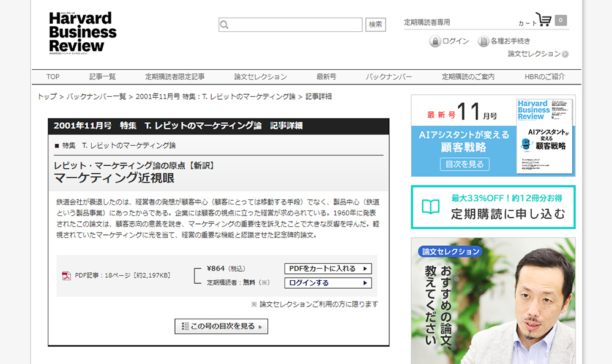Viewport: 612px width, 364px height.
Task: Open バックナンバー一覧 breadcrumb link
Action: 96,97
